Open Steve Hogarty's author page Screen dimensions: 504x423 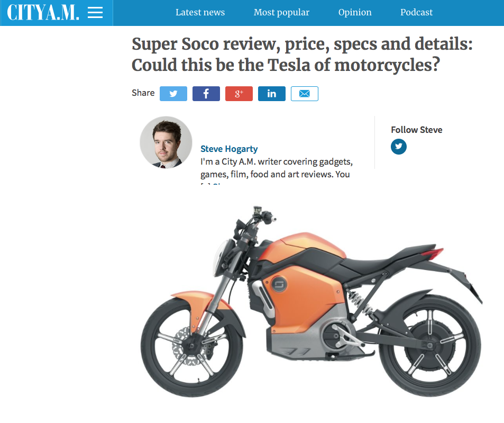pos(229,149)
